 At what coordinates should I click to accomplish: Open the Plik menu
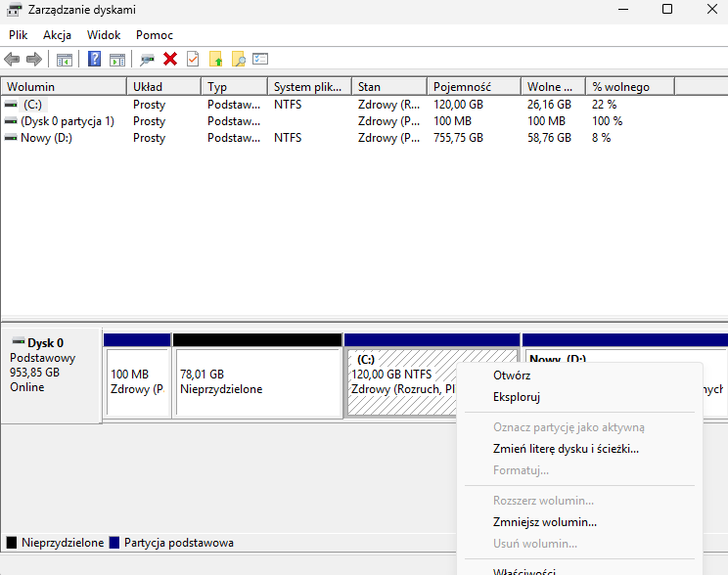[x=19, y=35]
